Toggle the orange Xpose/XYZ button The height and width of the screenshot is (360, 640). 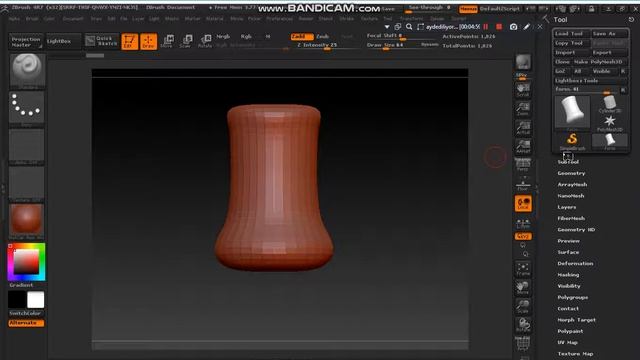click(x=523, y=236)
